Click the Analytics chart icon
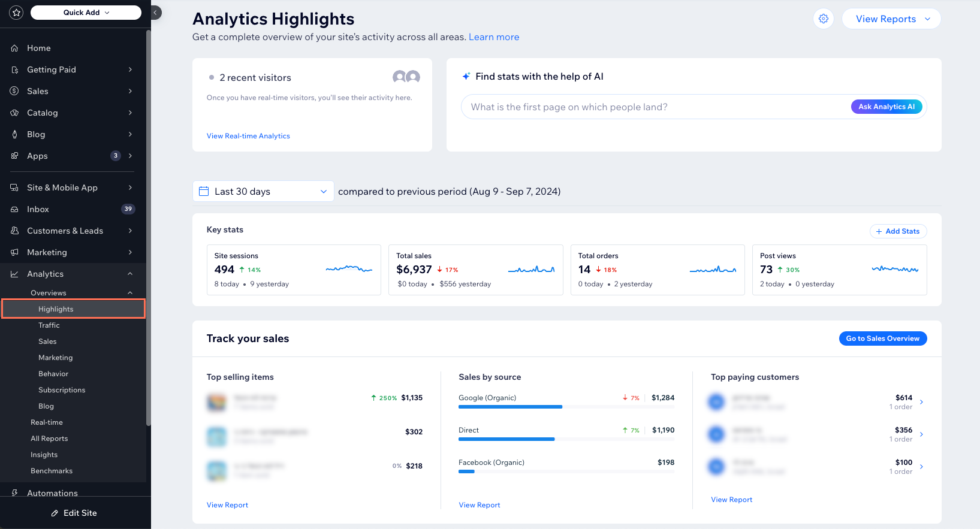The image size is (980, 529). tap(14, 274)
